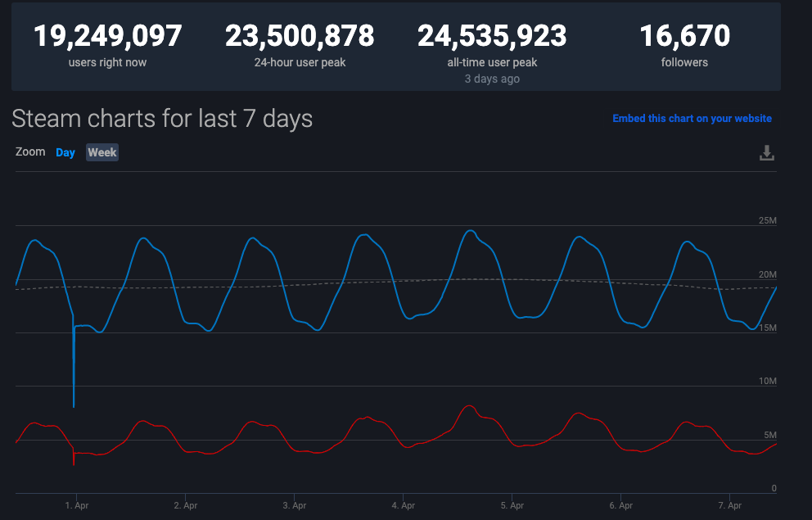Click the 15M y-axis label
Screen dimensions: 812x520
tap(768, 328)
